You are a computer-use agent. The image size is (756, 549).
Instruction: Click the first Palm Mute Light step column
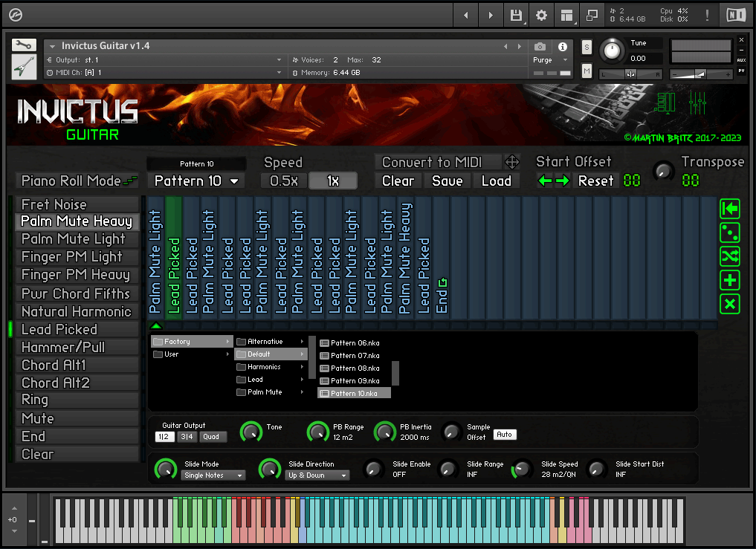(155, 257)
